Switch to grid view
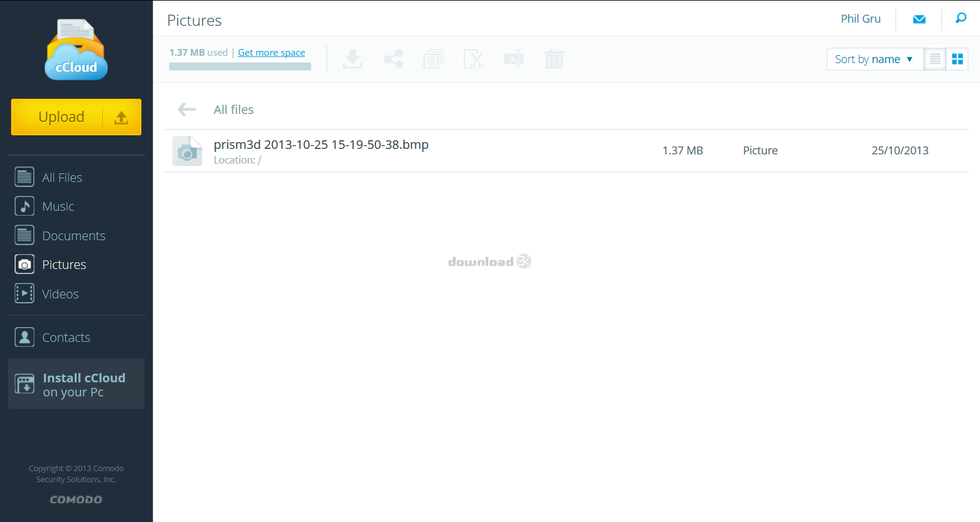The image size is (980, 522). coord(957,59)
